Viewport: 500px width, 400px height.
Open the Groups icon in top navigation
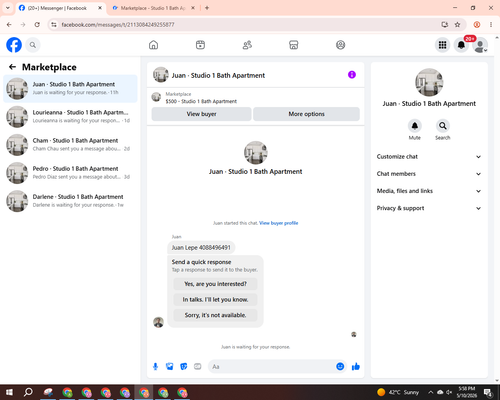[x=340, y=45]
